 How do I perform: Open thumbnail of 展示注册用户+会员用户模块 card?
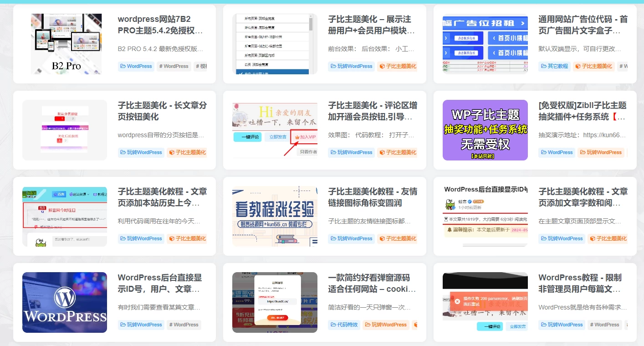pyautogui.click(x=275, y=44)
